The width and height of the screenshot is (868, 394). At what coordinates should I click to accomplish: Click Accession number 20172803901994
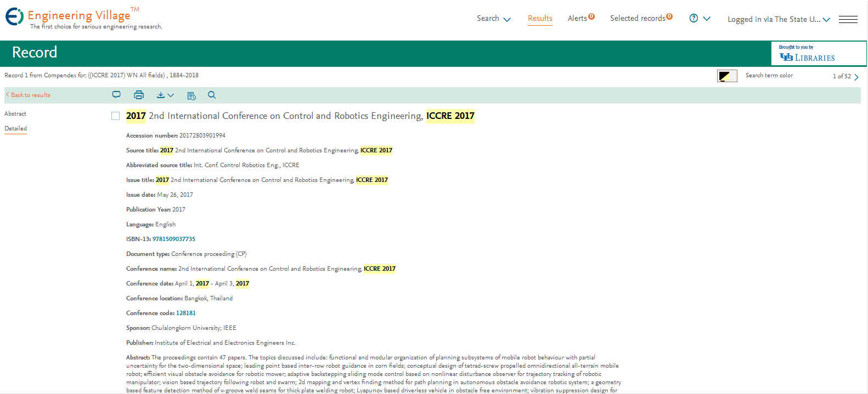pos(202,135)
